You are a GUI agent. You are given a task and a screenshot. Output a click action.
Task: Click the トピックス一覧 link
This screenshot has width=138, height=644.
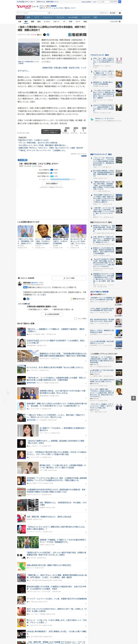pos(115,22)
